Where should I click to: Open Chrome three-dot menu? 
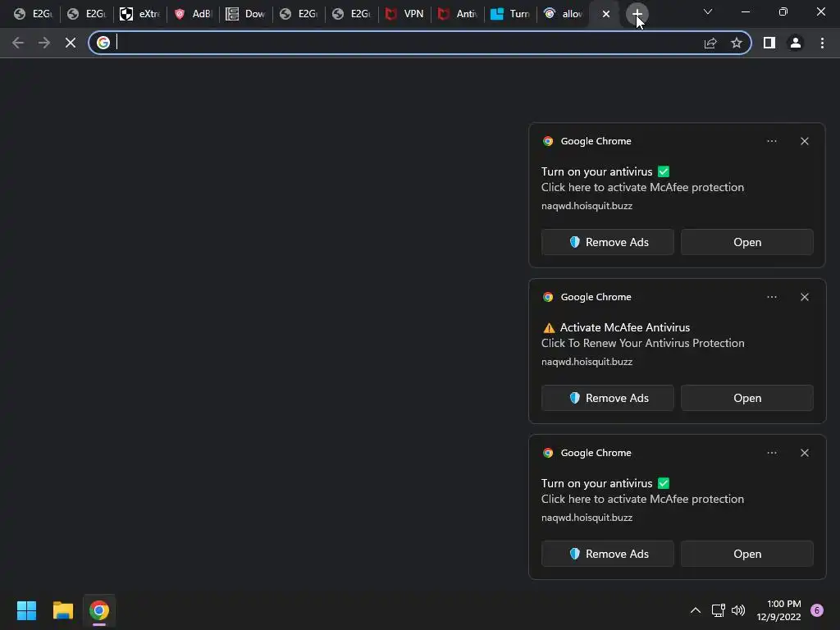pos(822,43)
